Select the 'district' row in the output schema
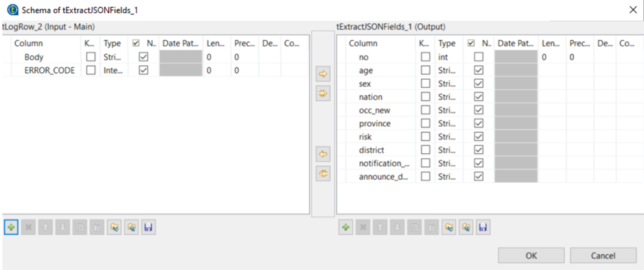 [372, 150]
